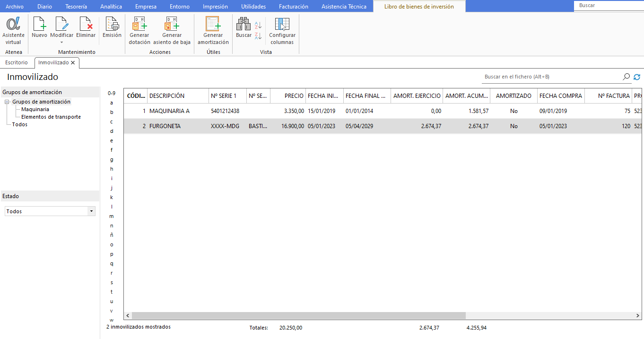The height and width of the screenshot is (339, 644).
Task: Click the Buscar en el fichero field
Action: coord(552,77)
